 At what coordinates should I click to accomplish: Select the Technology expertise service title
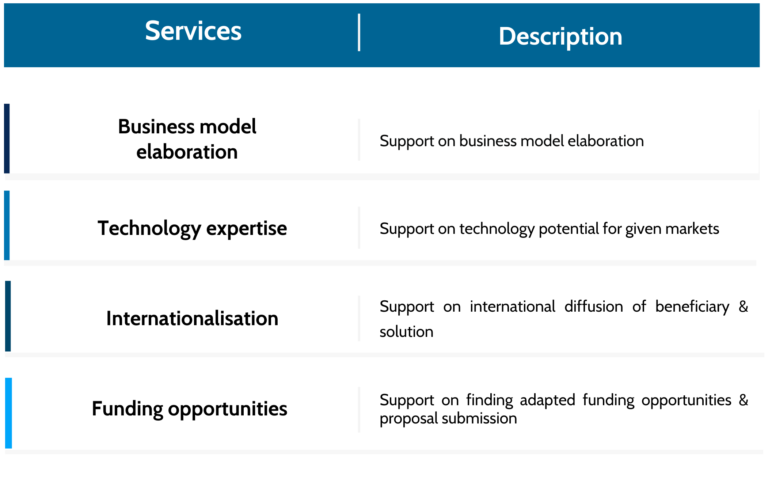192,228
